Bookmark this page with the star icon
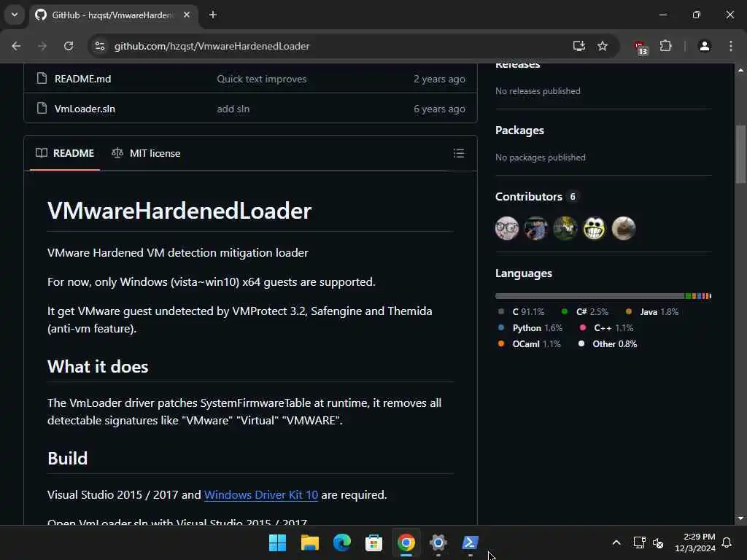This screenshot has width=747, height=560. [x=603, y=46]
